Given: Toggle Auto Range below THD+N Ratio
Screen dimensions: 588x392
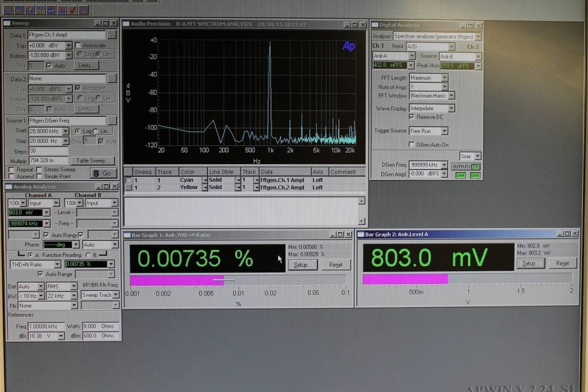Looking at the screenshot, I should (x=40, y=274).
